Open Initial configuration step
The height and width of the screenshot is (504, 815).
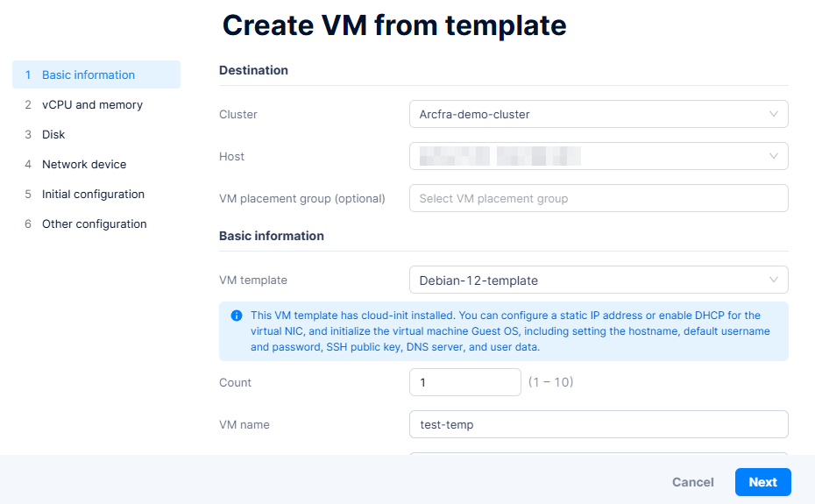(x=93, y=194)
